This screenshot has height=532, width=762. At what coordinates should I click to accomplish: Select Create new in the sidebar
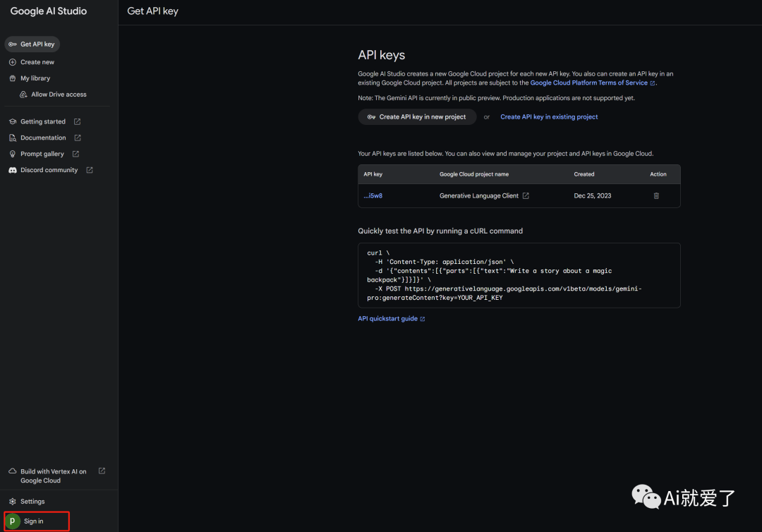coord(37,62)
